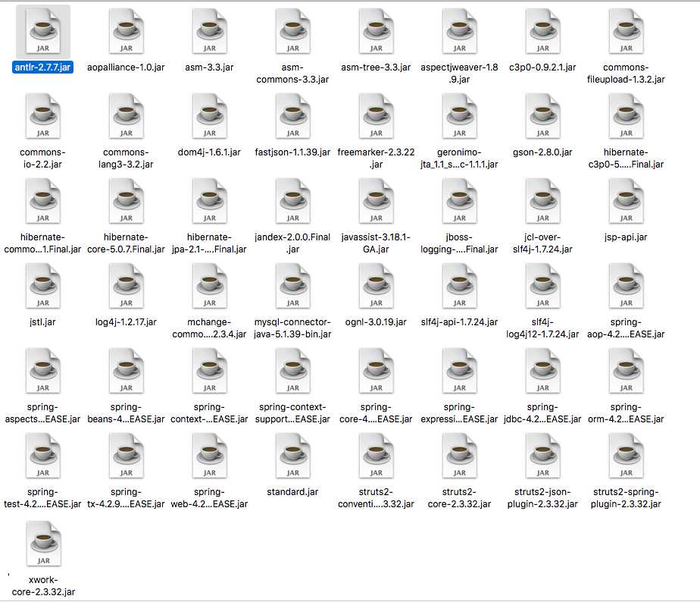Select the jsp-api.jar icon
The image size is (700, 602).
point(626,202)
